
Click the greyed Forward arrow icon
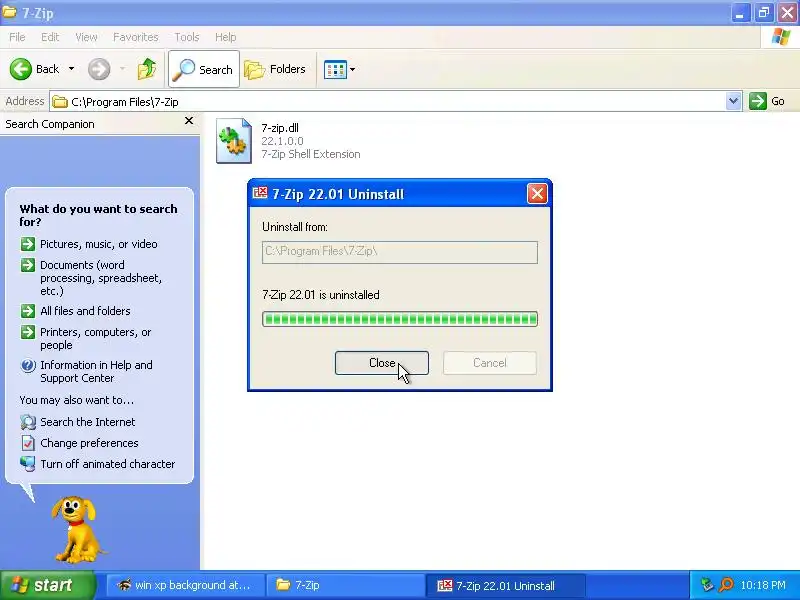point(99,69)
